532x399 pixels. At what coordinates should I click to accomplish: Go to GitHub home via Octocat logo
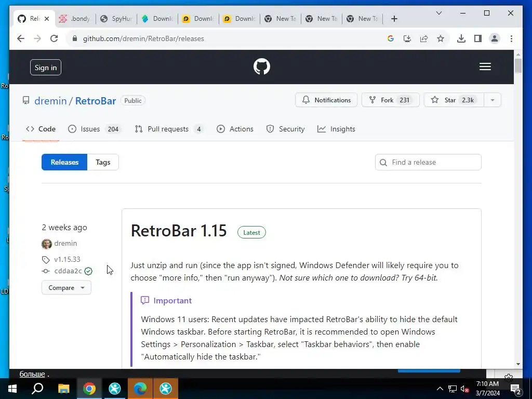262,66
